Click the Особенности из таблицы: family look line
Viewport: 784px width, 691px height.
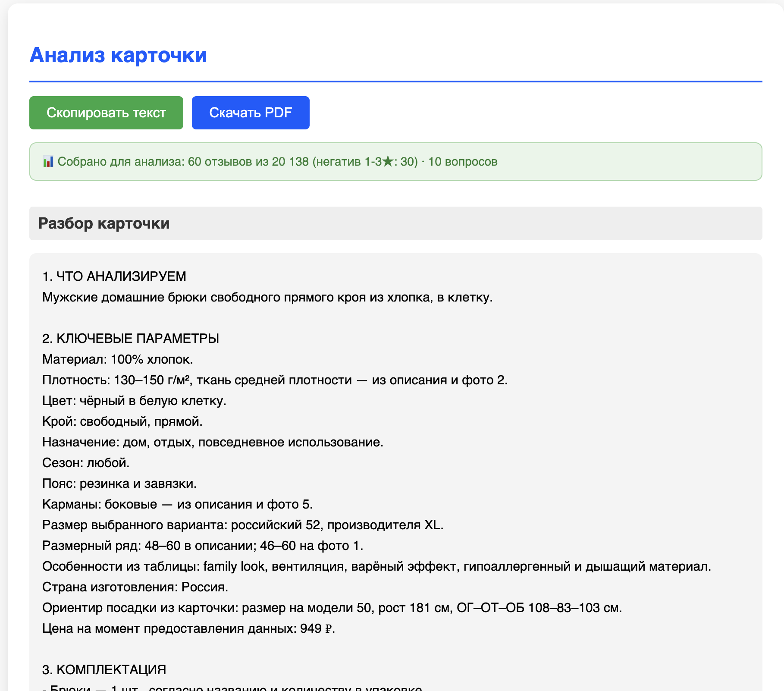[377, 566]
